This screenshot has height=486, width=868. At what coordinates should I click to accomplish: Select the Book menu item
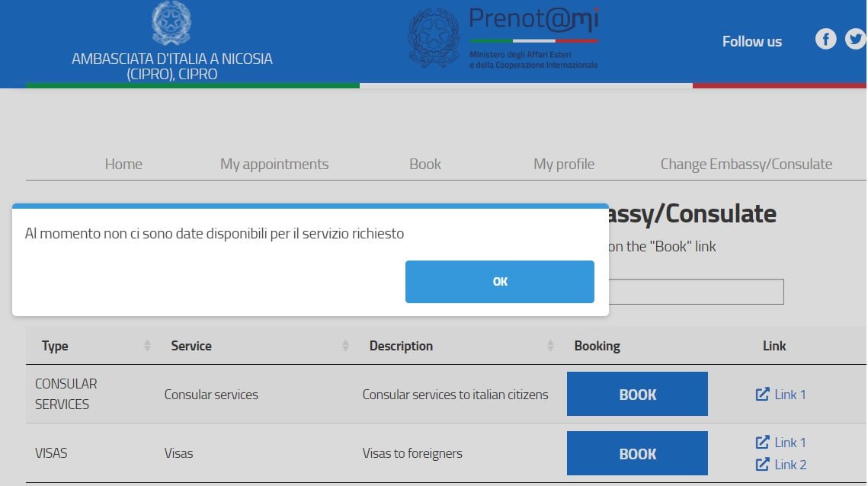[425, 164]
